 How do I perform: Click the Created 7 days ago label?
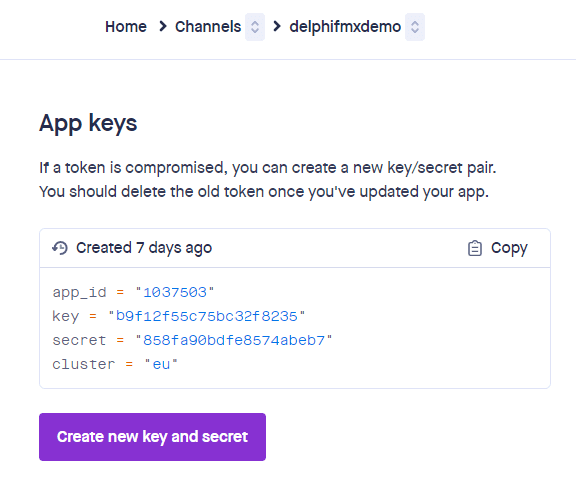click(x=144, y=248)
